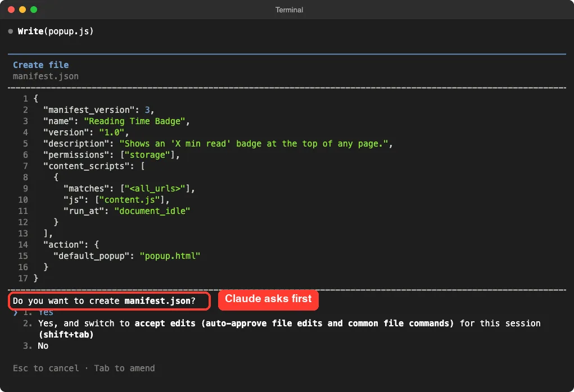Viewport: 574px width, 392px height.
Task: Click the Write(popup.js) tool line
Action: pyautogui.click(x=56, y=31)
